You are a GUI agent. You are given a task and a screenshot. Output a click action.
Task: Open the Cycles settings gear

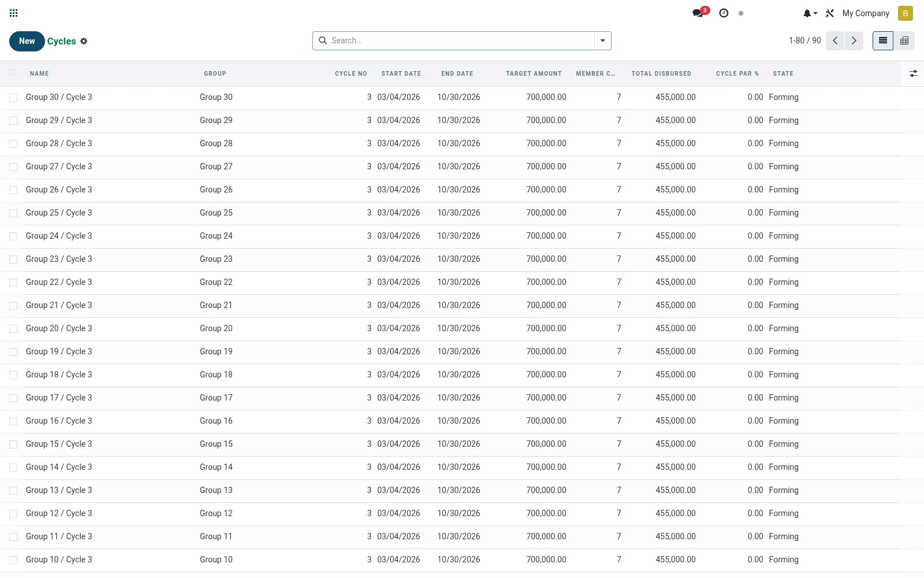[x=84, y=41]
